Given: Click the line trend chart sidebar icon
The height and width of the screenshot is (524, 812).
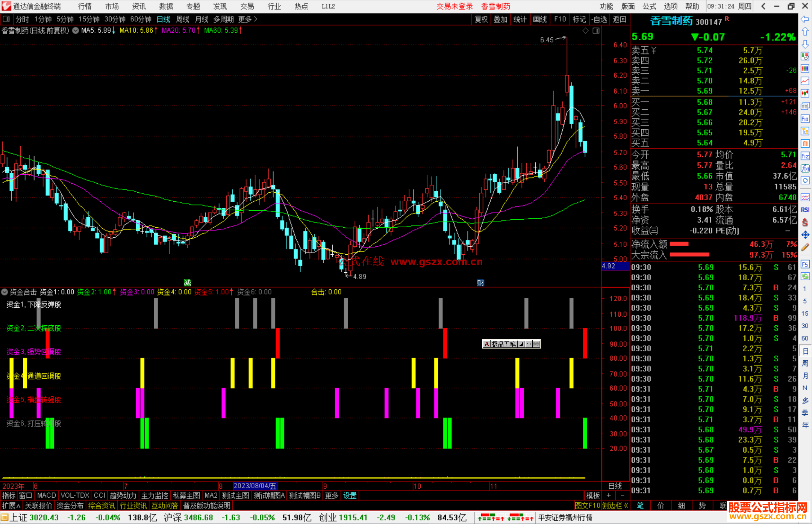Looking at the screenshot, I should point(805,81).
